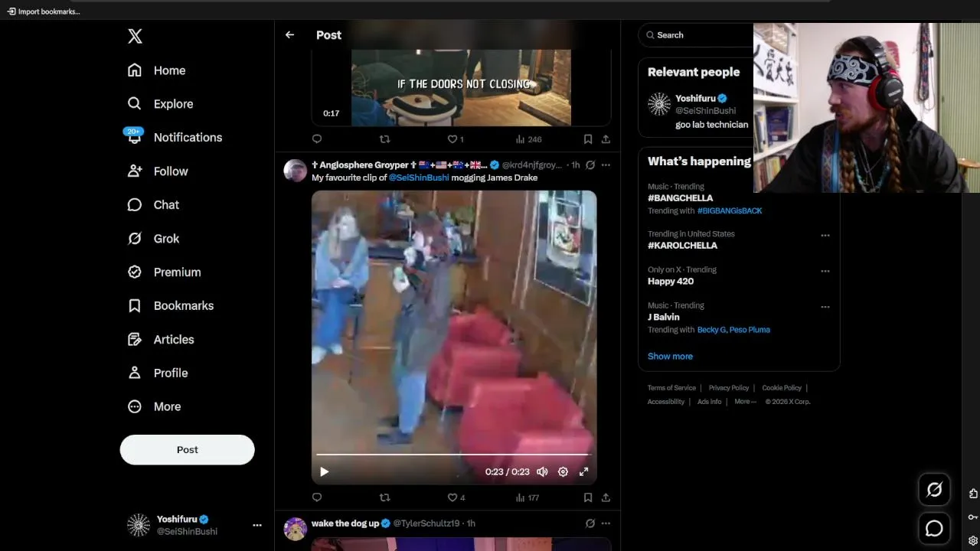
Task: Open Explore from sidebar
Action: point(161,104)
